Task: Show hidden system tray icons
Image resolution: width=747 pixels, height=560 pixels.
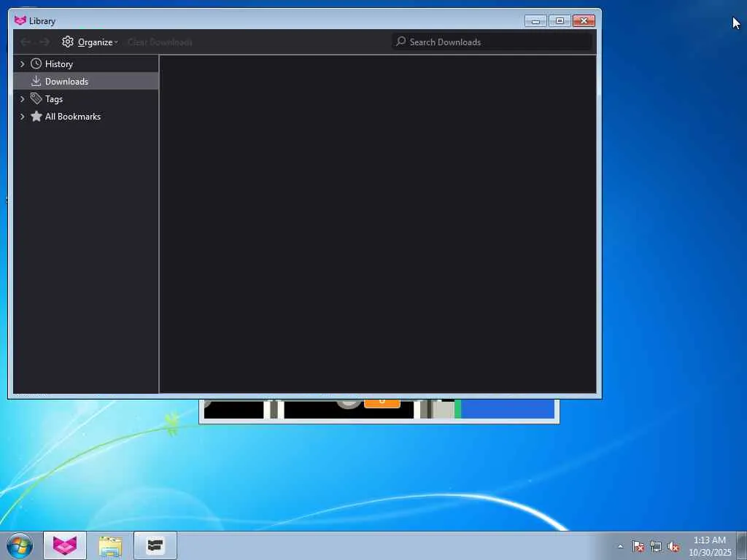Action: click(x=620, y=547)
